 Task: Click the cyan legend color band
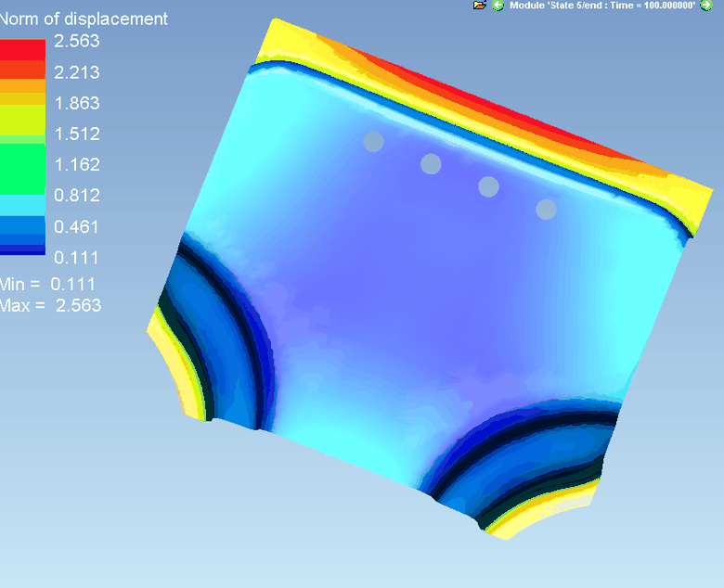click(22, 205)
